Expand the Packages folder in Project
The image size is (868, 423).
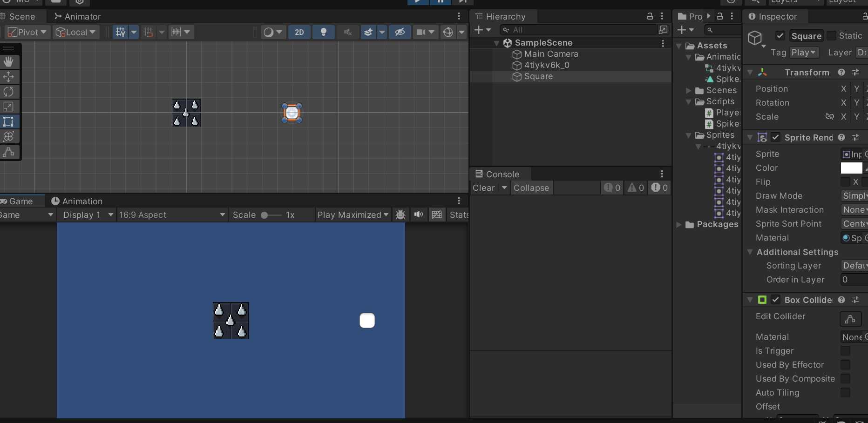coord(679,225)
